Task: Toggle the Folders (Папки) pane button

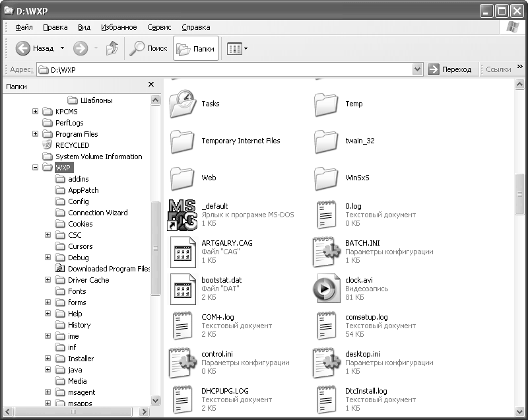Action: point(195,48)
